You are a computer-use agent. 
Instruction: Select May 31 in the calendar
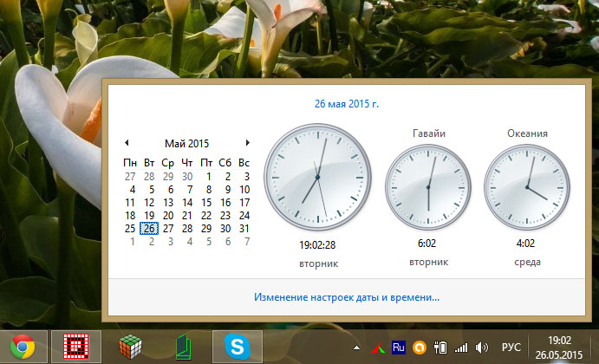tap(244, 229)
